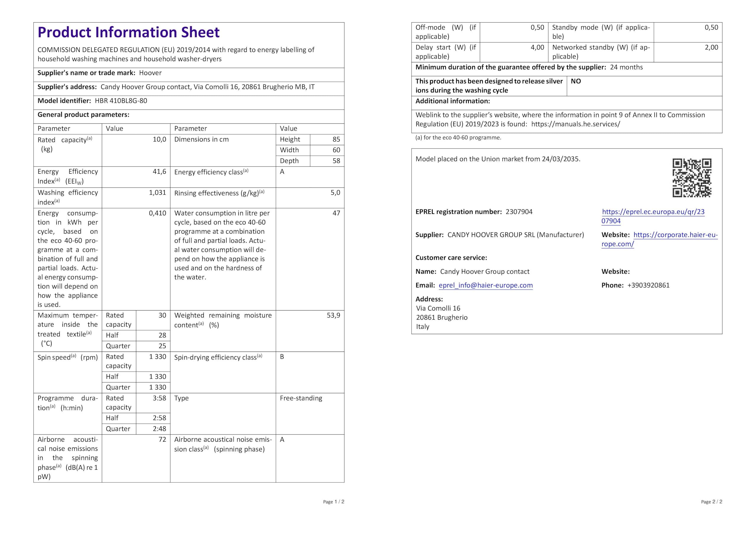Click the supplier name Hoover text
756x535 pixels.
[150, 73]
